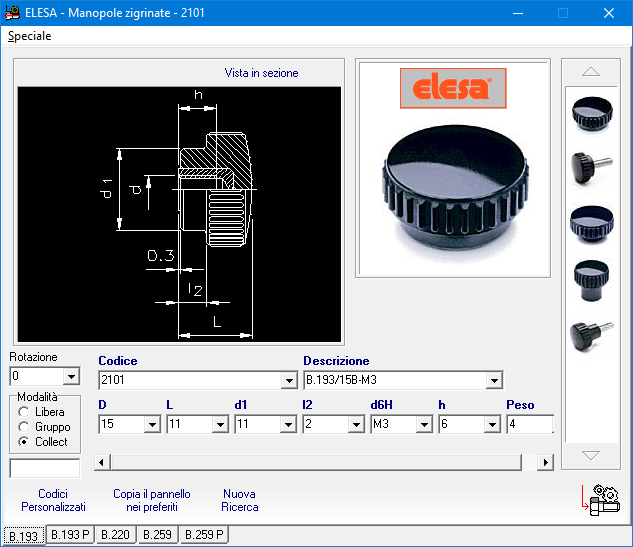Open the Descrizione dropdown B.193/15B-M3
The image size is (633, 547).
click(x=494, y=380)
